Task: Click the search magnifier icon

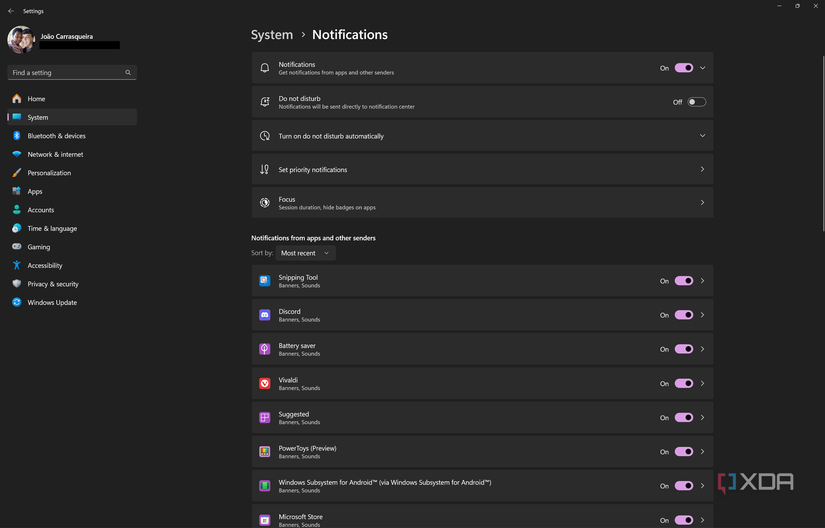Action: pyautogui.click(x=128, y=73)
